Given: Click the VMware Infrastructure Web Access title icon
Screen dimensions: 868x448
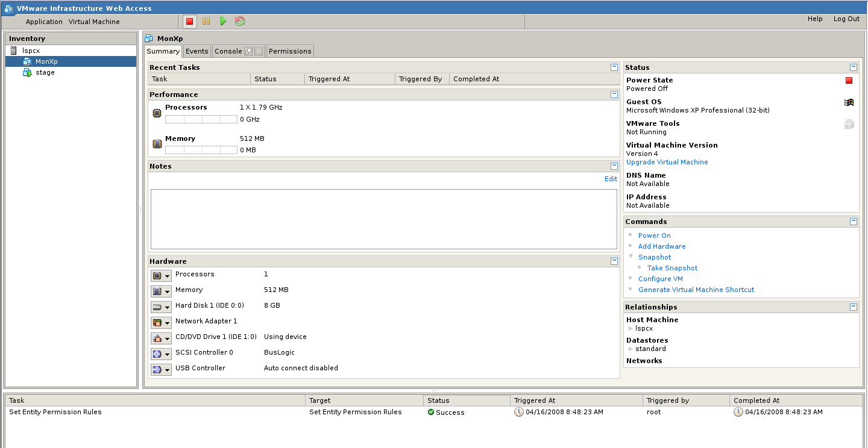Looking at the screenshot, I should coord(8,8).
